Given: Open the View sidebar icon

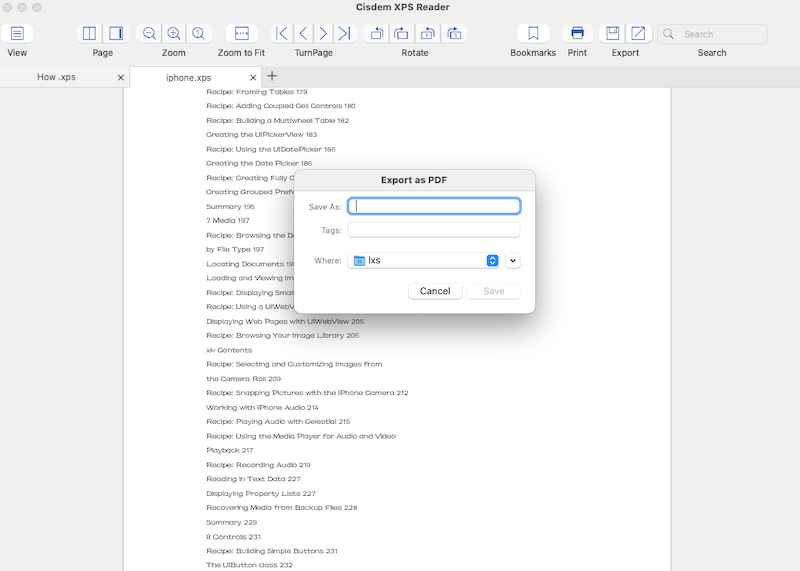Looking at the screenshot, I should click(17, 34).
